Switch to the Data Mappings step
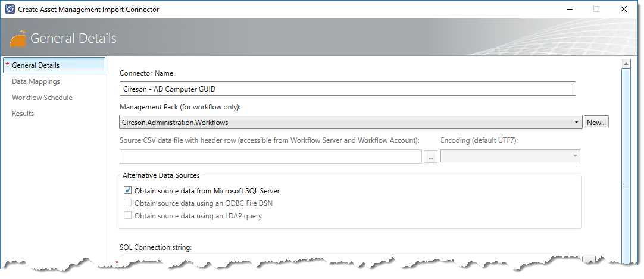The height and width of the screenshot is (279, 644). coord(36,81)
